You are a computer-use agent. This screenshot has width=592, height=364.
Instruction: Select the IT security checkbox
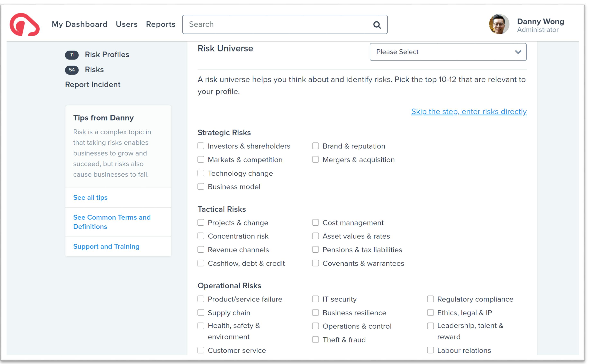click(315, 299)
